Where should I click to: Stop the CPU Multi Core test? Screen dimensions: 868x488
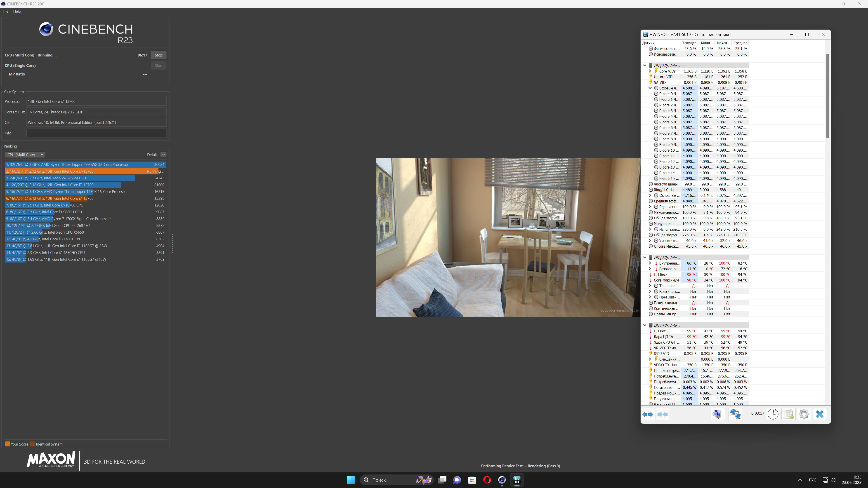click(158, 55)
